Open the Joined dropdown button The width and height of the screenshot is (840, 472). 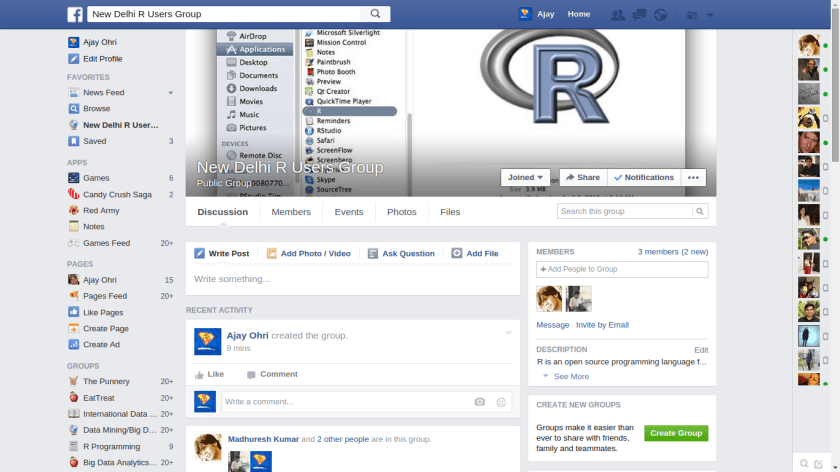point(525,177)
